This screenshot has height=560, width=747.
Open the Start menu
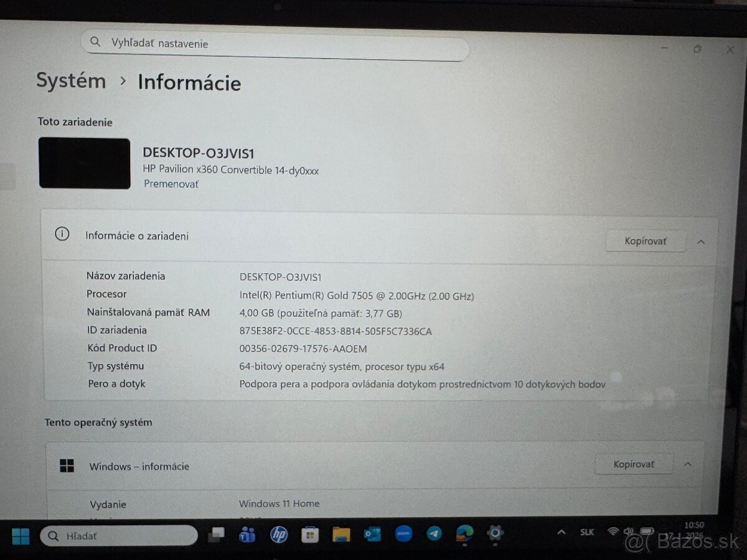pyautogui.click(x=21, y=535)
